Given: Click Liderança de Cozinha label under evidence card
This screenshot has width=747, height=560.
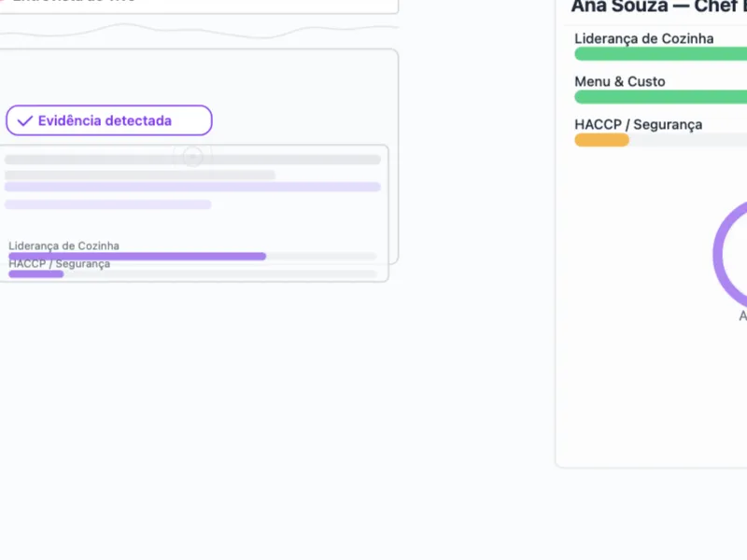Looking at the screenshot, I should (64, 245).
